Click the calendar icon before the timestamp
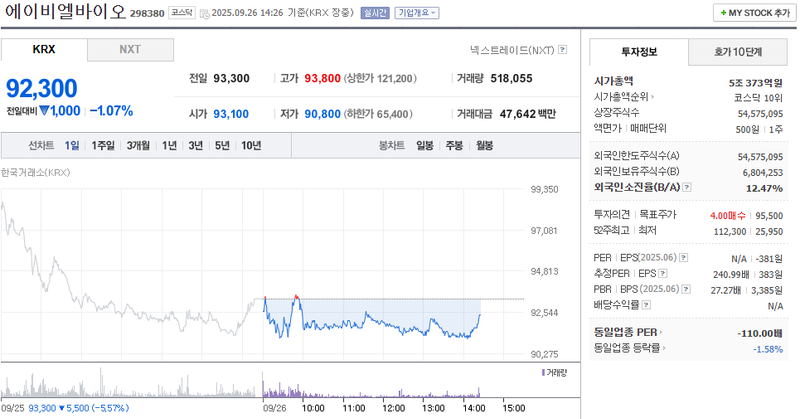 [x=204, y=13]
